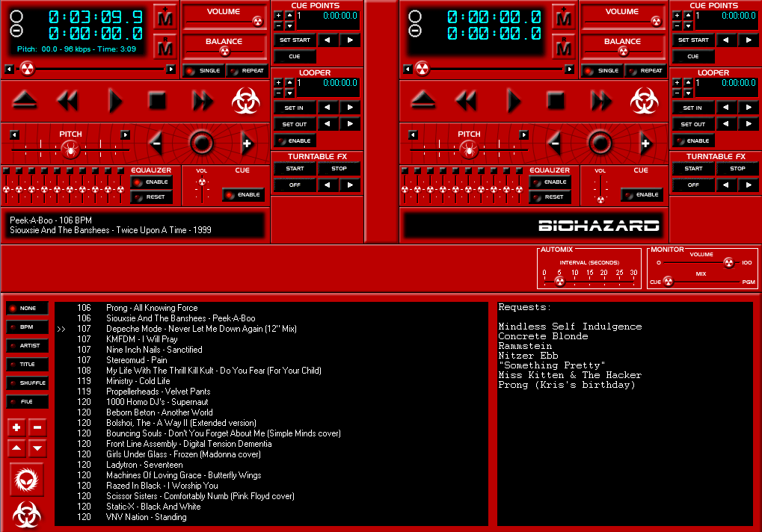This screenshot has width=762, height=532.
Task: Click the Cue button under left deck Set Start
Action: pos(295,57)
